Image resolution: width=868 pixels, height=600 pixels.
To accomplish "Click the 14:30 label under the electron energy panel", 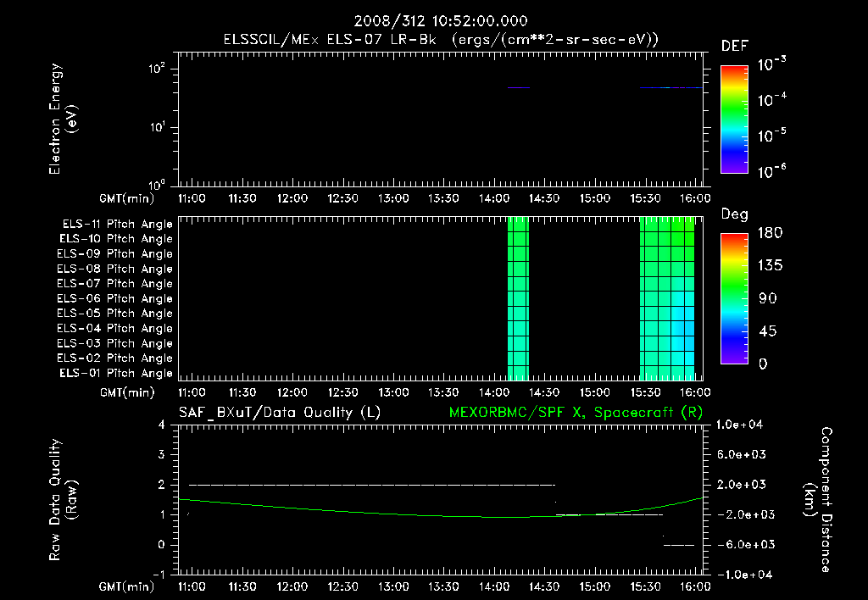I will click(544, 198).
